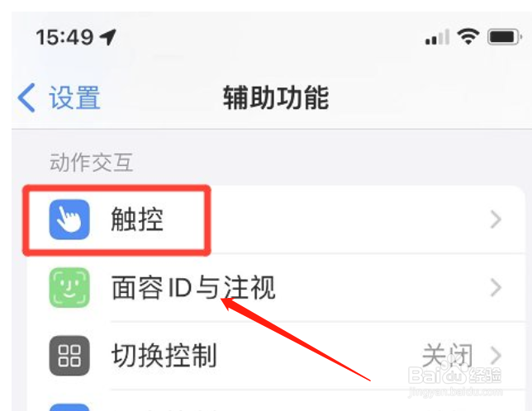Tap the location arrow icon near time

(108, 36)
